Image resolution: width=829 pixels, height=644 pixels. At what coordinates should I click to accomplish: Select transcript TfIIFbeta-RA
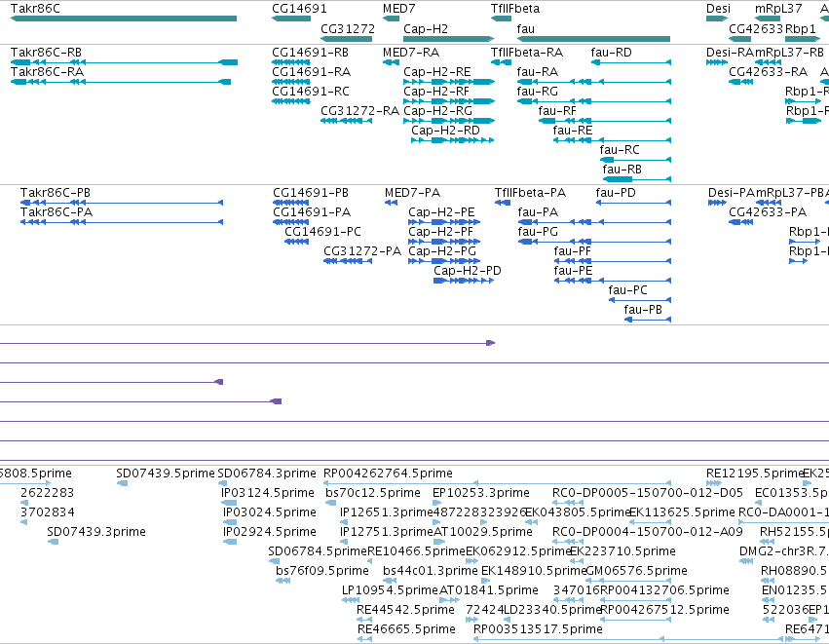click(527, 53)
